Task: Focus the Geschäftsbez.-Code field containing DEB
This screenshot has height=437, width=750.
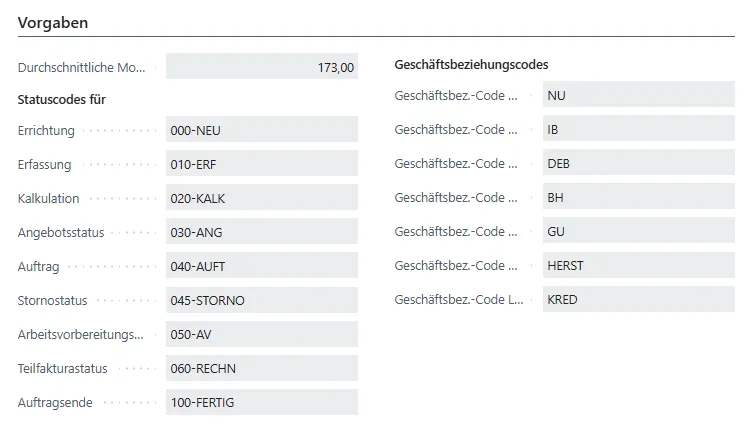Action: [638, 164]
